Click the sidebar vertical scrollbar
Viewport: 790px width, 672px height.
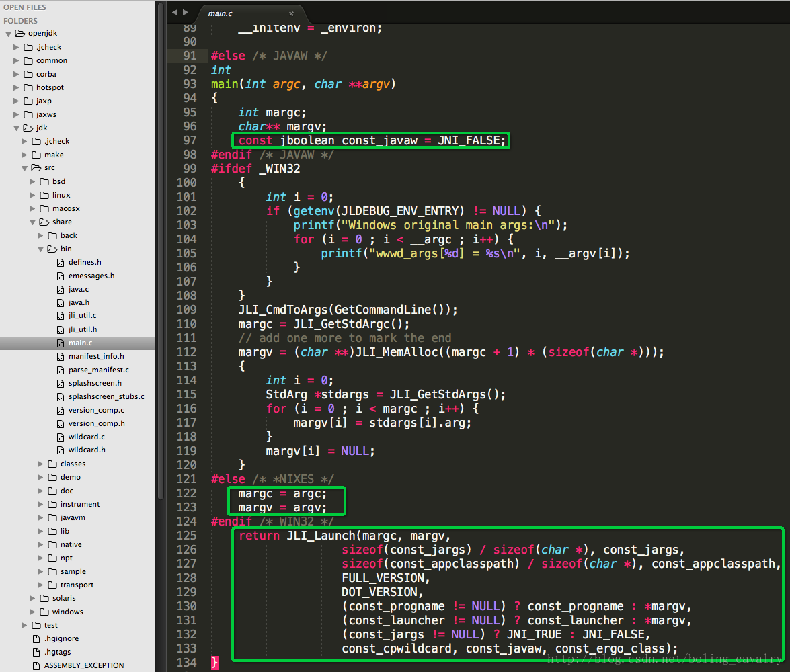click(x=160, y=252)
